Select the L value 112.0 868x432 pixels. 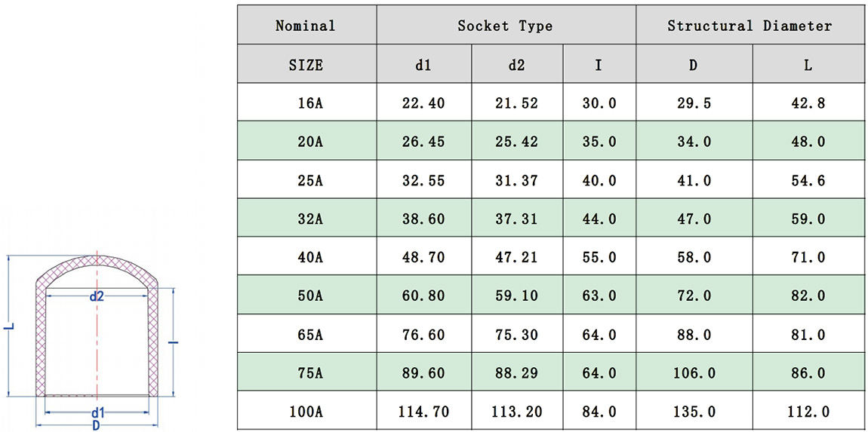coord(808,412)
